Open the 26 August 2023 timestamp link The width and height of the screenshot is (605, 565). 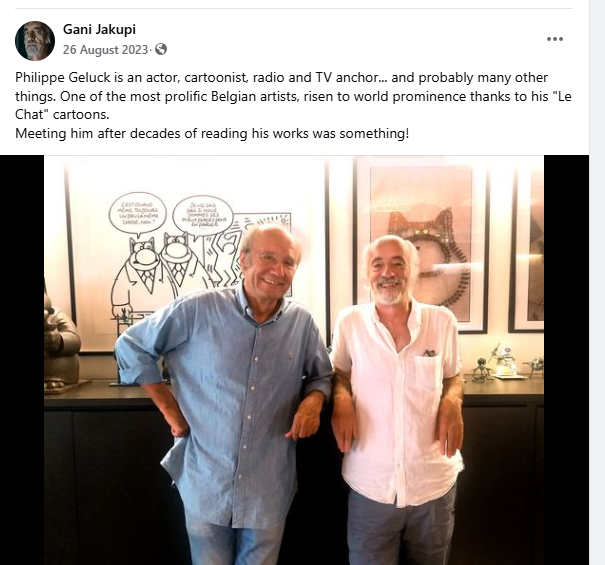(105, 50)
